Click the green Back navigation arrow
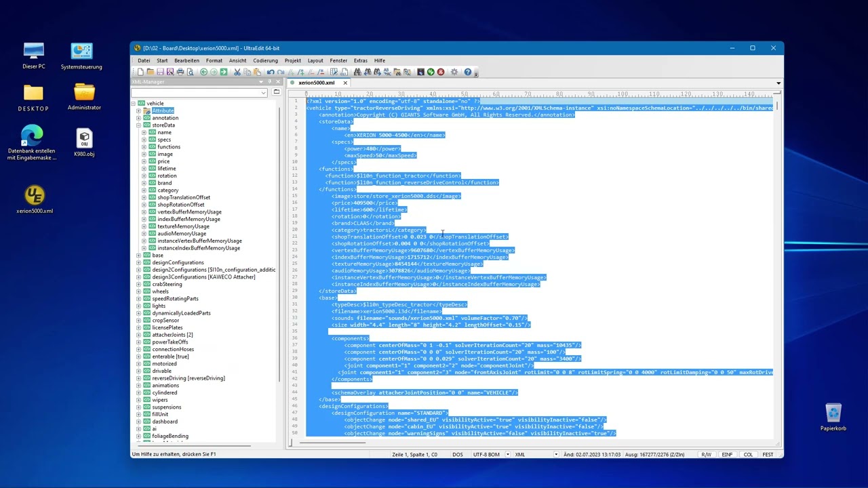 click(x=203, y=72)
